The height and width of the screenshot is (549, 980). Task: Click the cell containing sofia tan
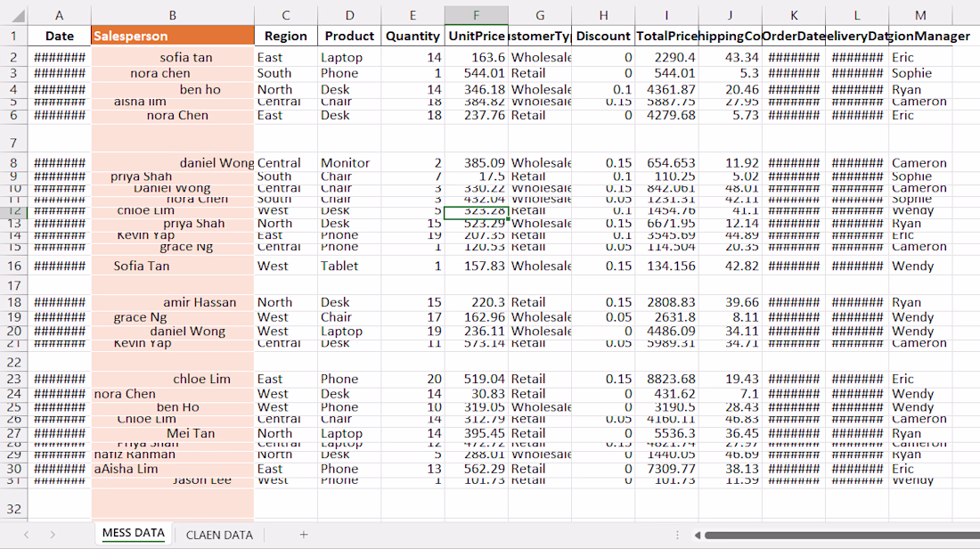coord(173,58)
